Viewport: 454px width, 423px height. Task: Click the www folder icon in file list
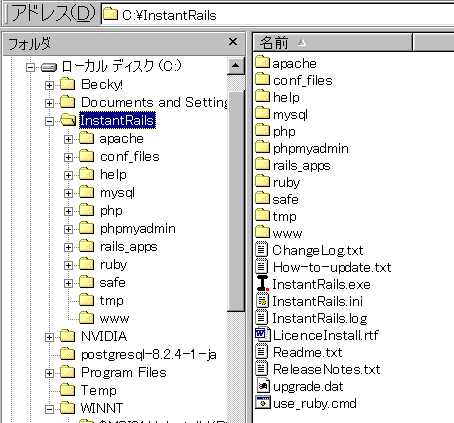click(262, 232)
